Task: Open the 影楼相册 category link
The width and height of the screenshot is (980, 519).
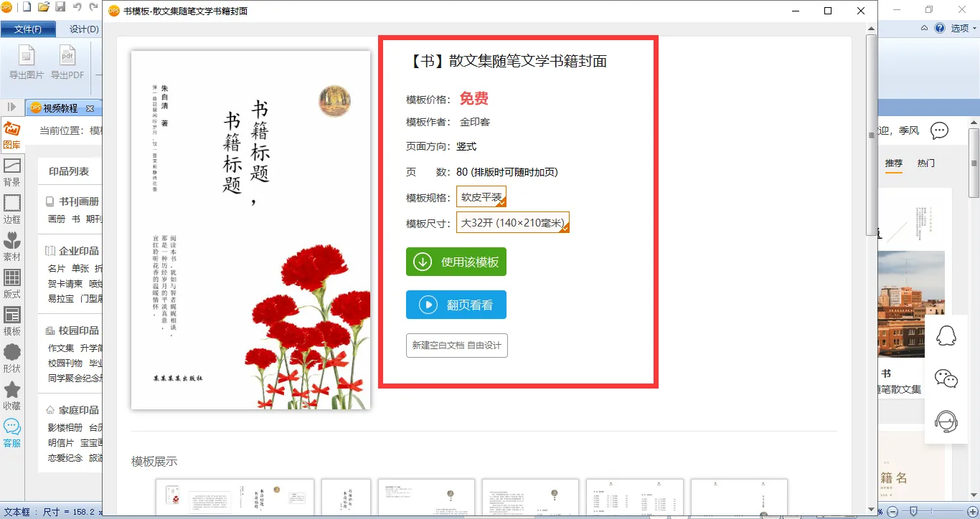Action: tap(65, 427)
